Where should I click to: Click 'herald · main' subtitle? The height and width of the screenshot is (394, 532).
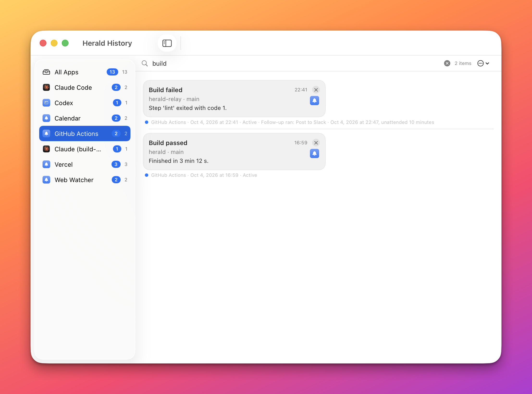(x=166, y=152)
